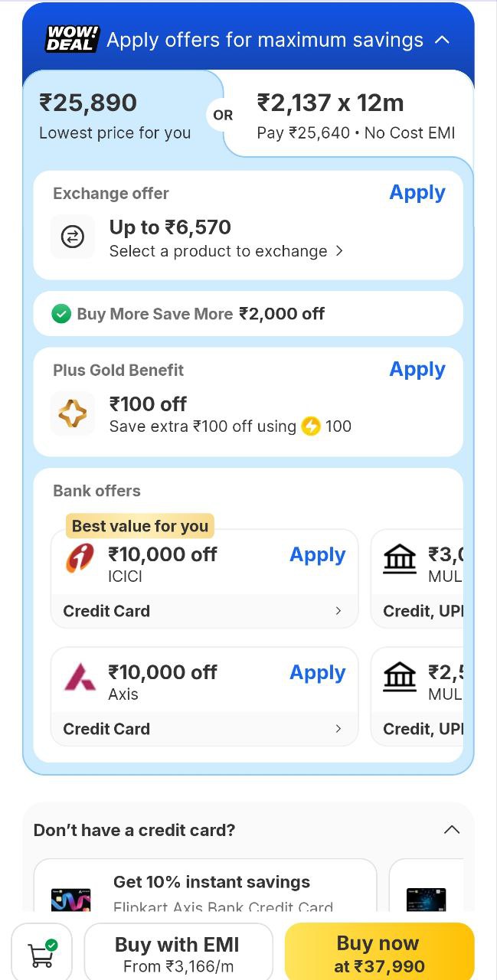Screen dimensions: 497x980
Task: Collapse the Don't have a credit card section
Action: (452, 830)
